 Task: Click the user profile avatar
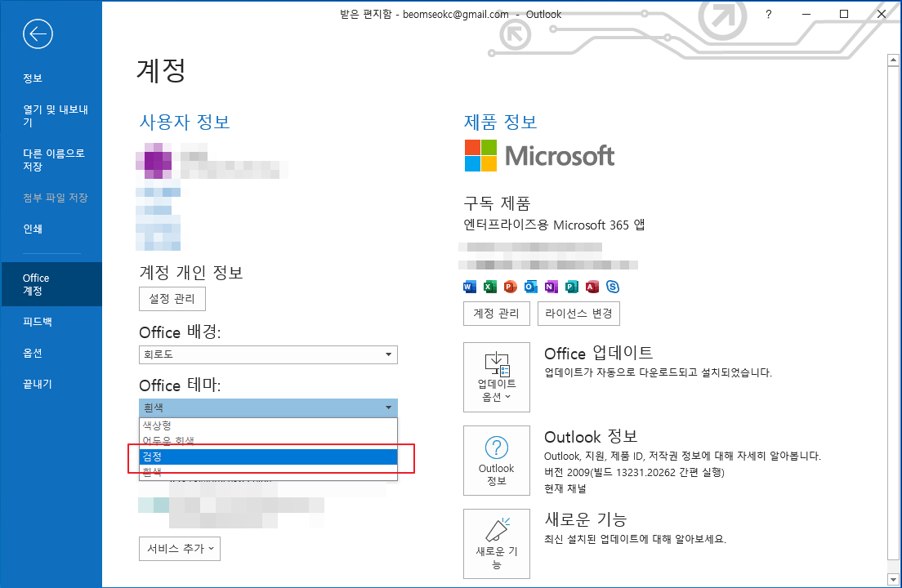(x=154, y=161)
